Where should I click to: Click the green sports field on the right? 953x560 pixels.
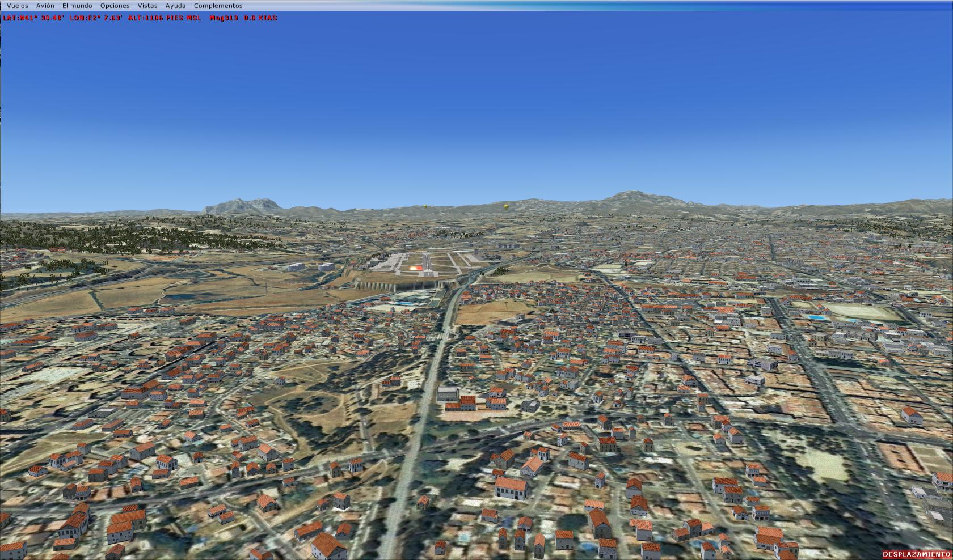coord(864,312)
